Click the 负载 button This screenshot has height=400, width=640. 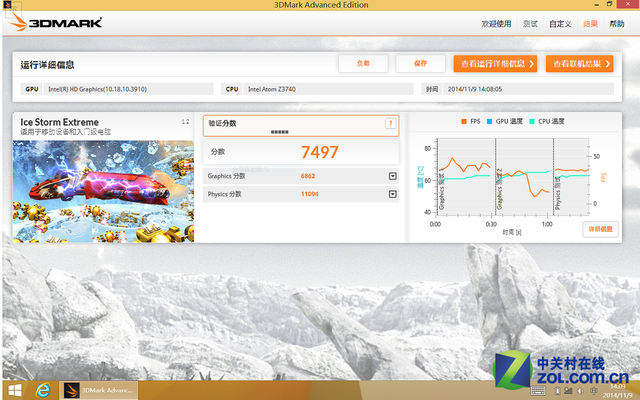point(363,64)
